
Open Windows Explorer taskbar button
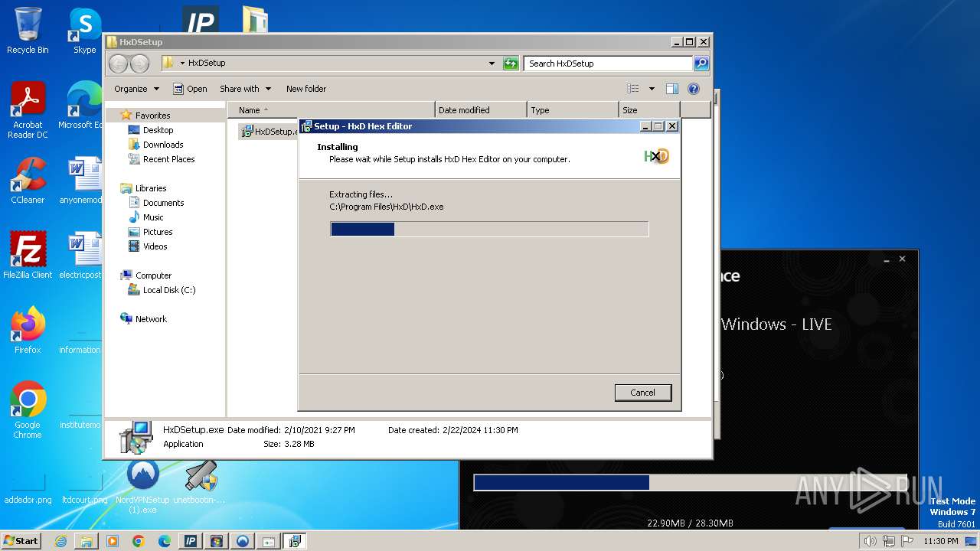pos(87,541)
